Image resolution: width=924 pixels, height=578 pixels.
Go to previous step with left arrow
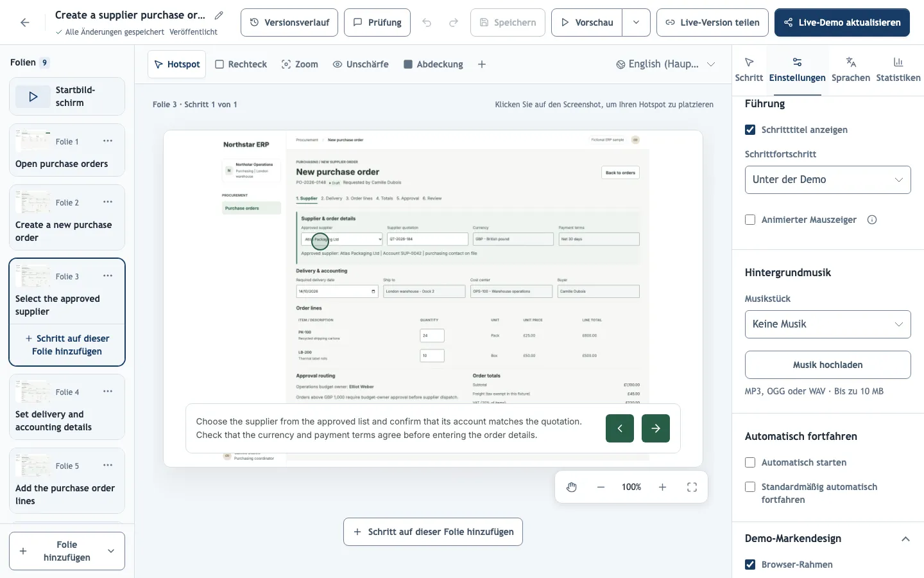click(620, 428)
